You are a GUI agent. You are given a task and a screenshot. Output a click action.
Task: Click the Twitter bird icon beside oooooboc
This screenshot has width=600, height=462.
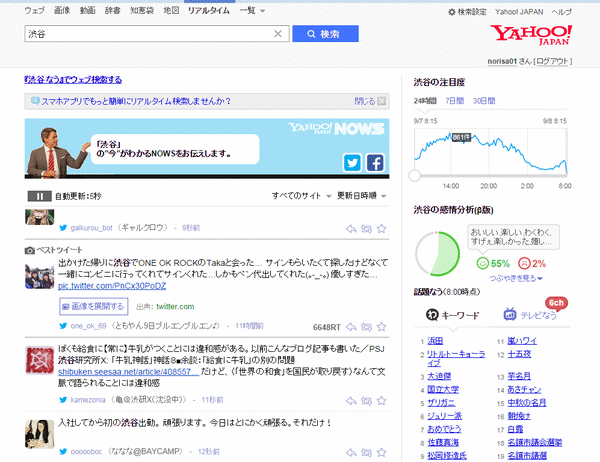(63, 452)
